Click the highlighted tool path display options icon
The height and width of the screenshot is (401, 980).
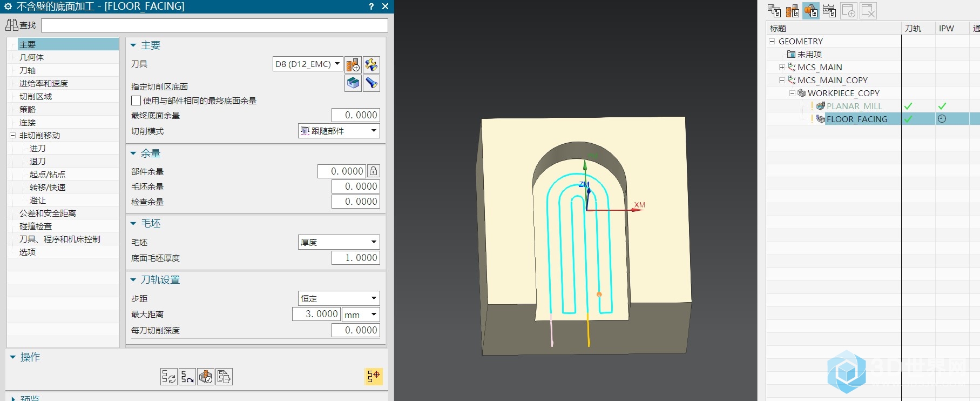coord(374,376)
